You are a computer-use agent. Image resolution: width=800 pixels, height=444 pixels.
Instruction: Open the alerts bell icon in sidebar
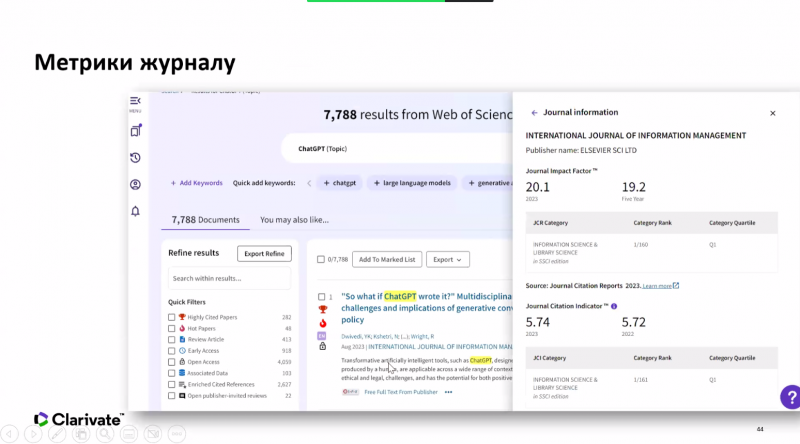[135, 211]
